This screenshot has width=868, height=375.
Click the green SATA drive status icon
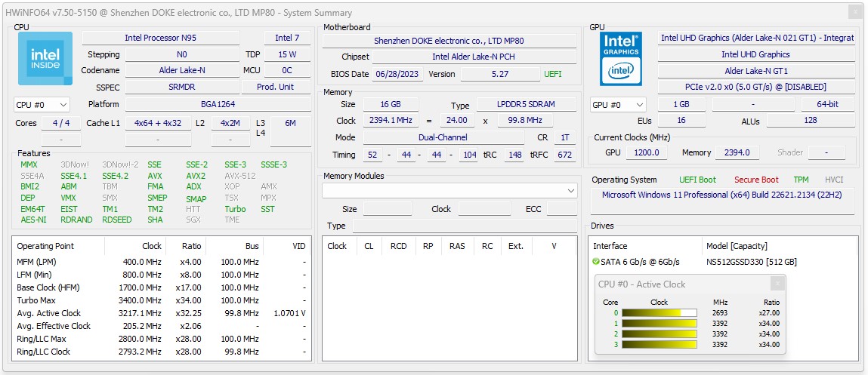pyautogui.click(x=596, y=262)
